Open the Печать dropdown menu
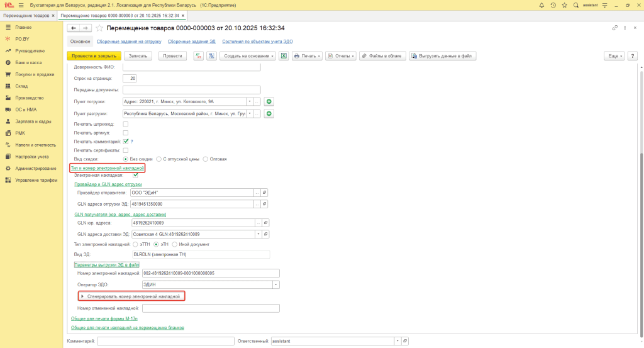 point(307,56)
